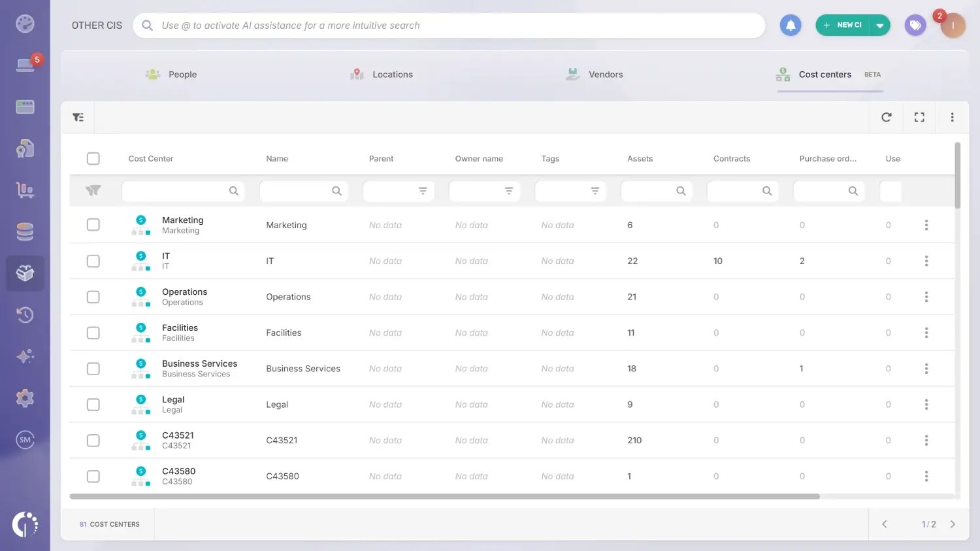Switch to the Cost centers tab
980x551 pixels.
pos(828,75)
